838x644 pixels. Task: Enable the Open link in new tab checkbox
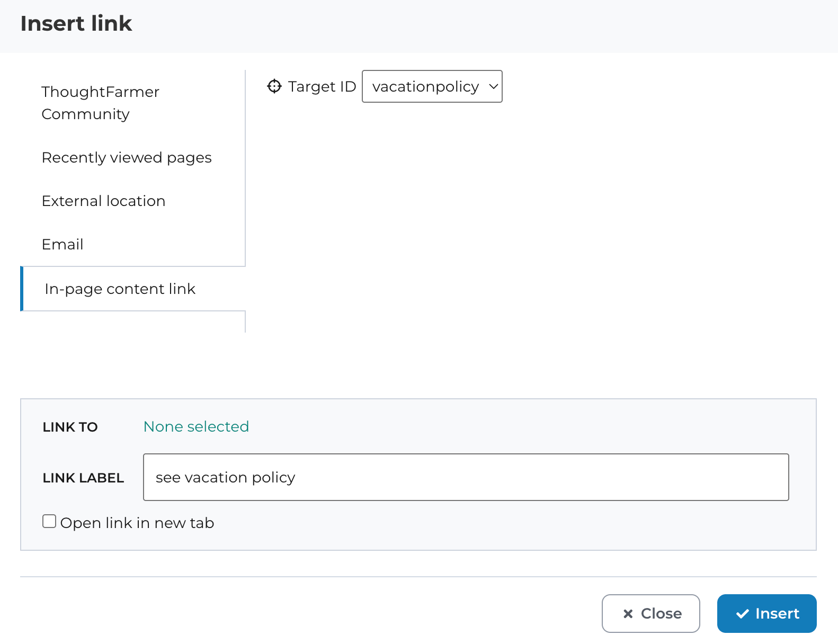coord(49,522)
